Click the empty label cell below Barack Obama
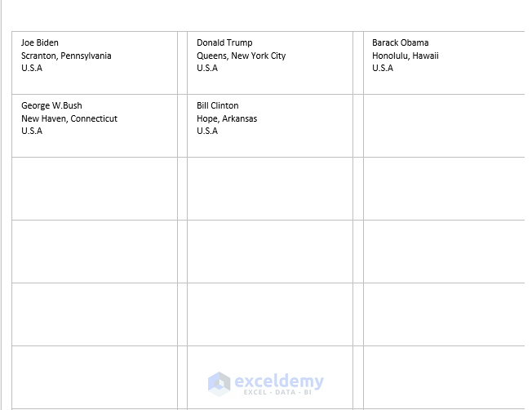 coord(444,126)
